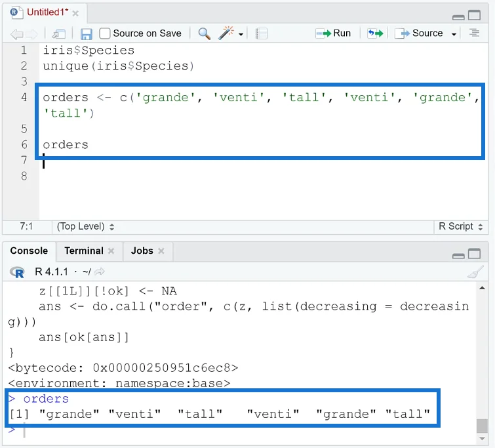Expand the code tools dropdown arrow
Screen dimensions: 495x448
[x=241, y=34]
